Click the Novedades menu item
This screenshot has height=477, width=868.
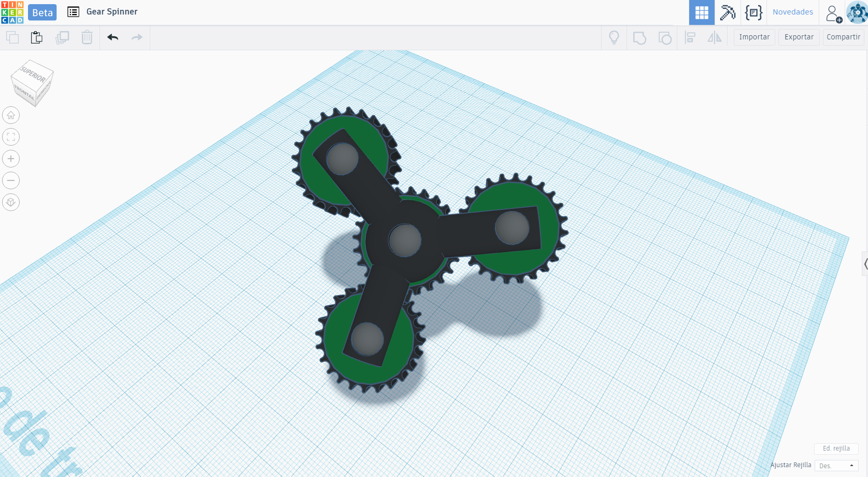[x=792, y=11]
